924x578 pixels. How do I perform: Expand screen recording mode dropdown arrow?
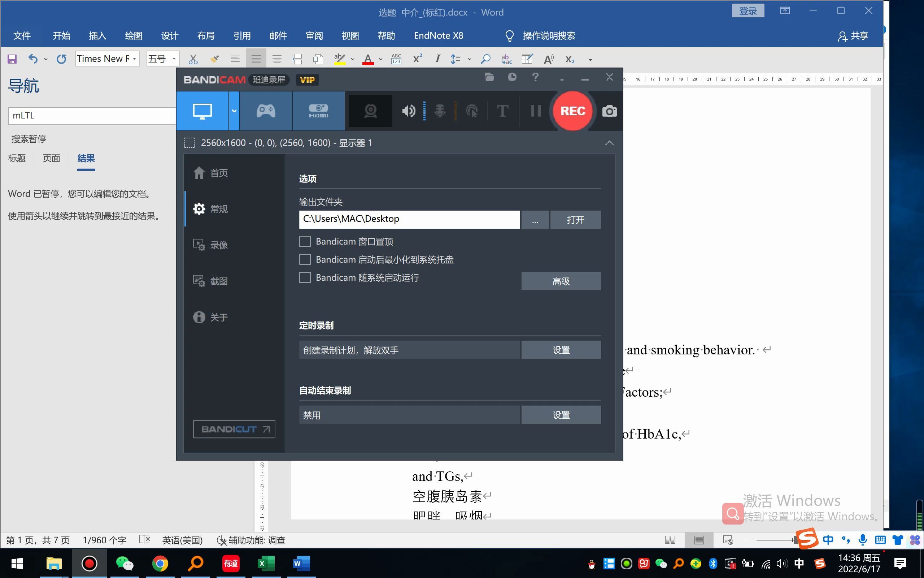tap(234, 111)
